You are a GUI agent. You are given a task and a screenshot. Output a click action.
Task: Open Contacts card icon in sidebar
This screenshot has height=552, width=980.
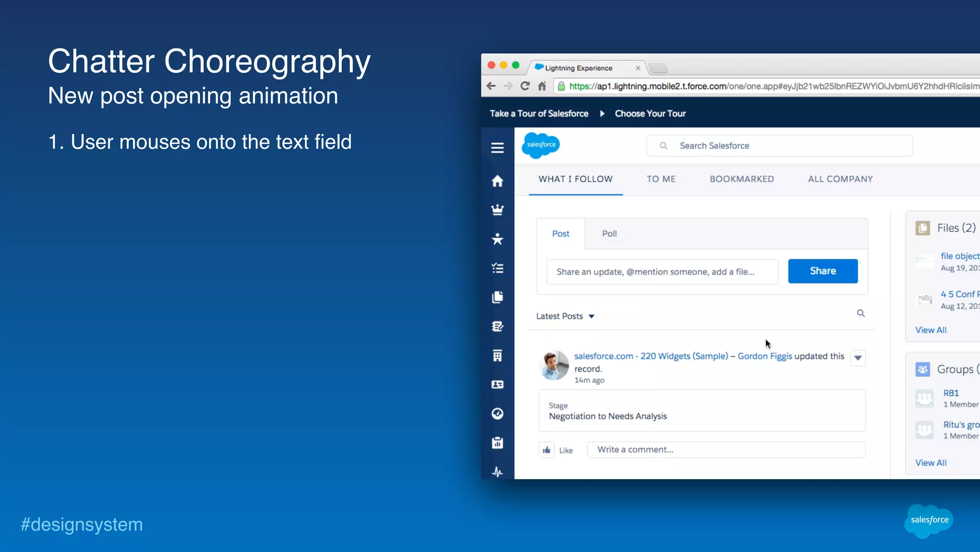(x=497, y=384)
